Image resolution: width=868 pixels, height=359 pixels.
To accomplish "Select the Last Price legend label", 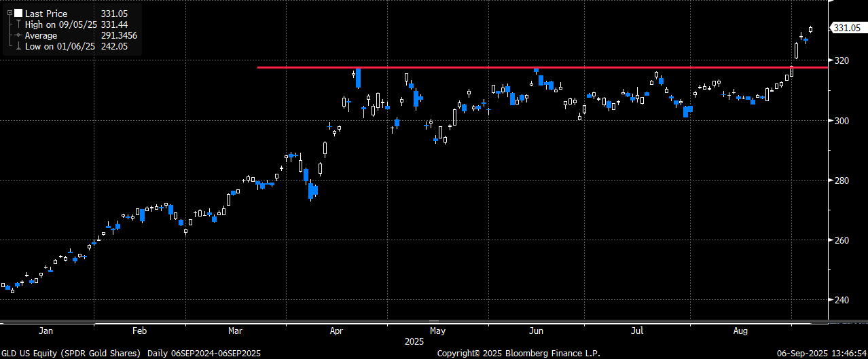I will click(46, 13).
